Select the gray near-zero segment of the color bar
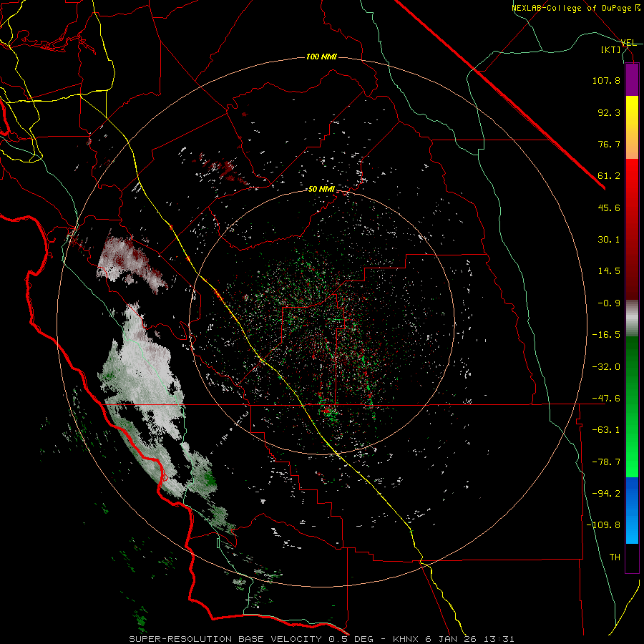Image resolution: width=644 pixels, height=644 pixels. point(632,318)
